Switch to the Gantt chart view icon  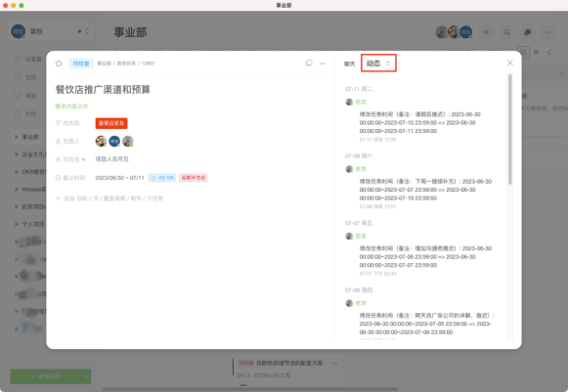548,52
